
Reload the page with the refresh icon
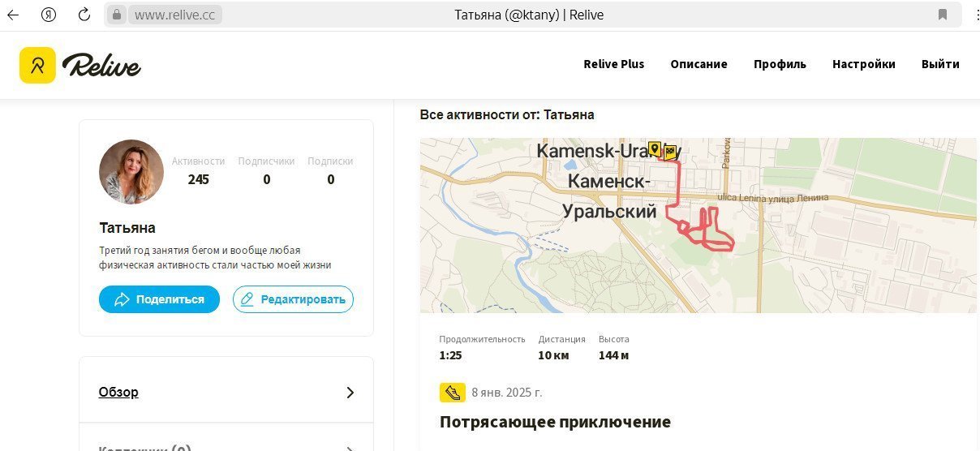(x=84, y=15)
